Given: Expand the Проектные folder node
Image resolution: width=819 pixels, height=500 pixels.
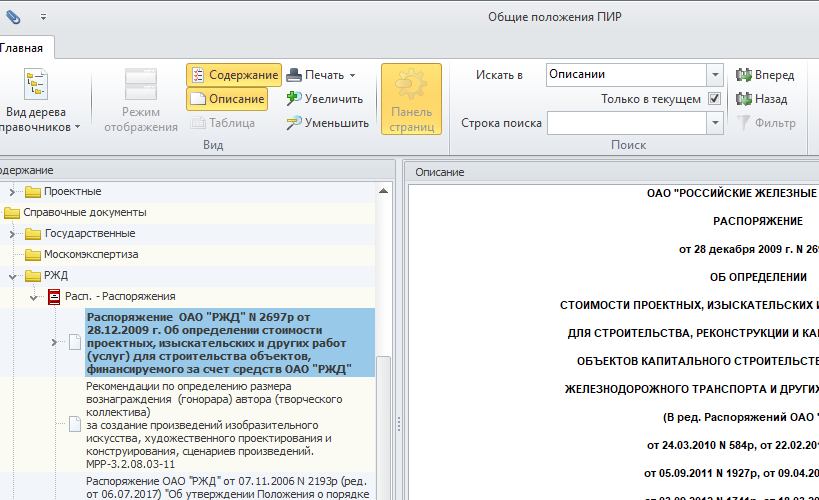Looking at the screenshot, I should pos(12,192).
